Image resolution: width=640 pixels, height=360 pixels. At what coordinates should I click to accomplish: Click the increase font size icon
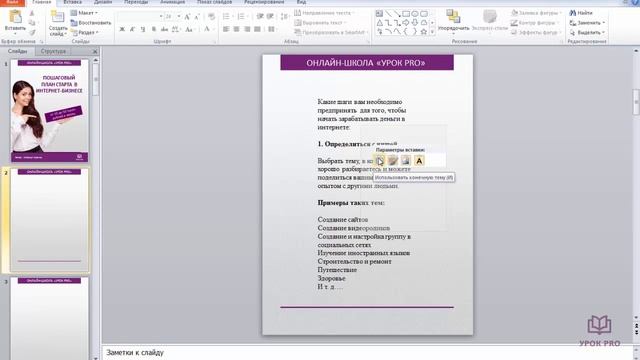187,17
